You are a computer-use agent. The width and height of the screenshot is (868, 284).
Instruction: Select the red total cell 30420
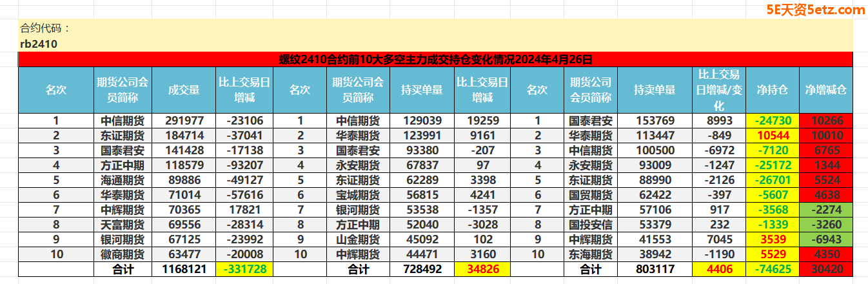point(825,269)
